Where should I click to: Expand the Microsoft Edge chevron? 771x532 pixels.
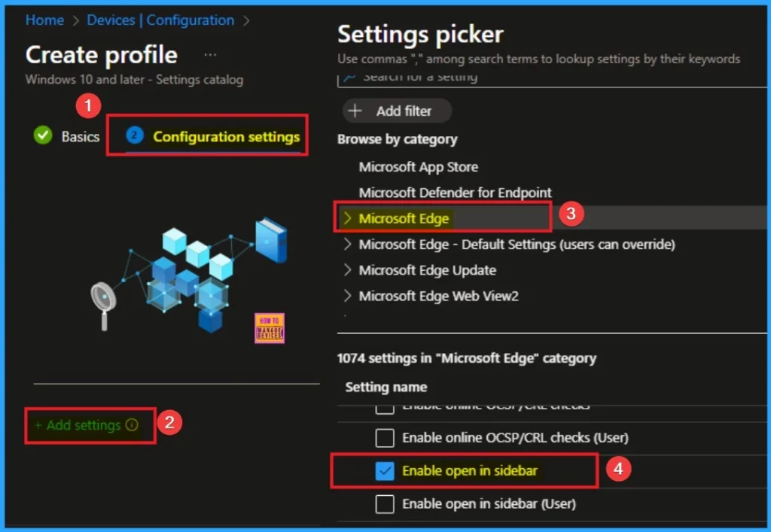tap(347, 218)
